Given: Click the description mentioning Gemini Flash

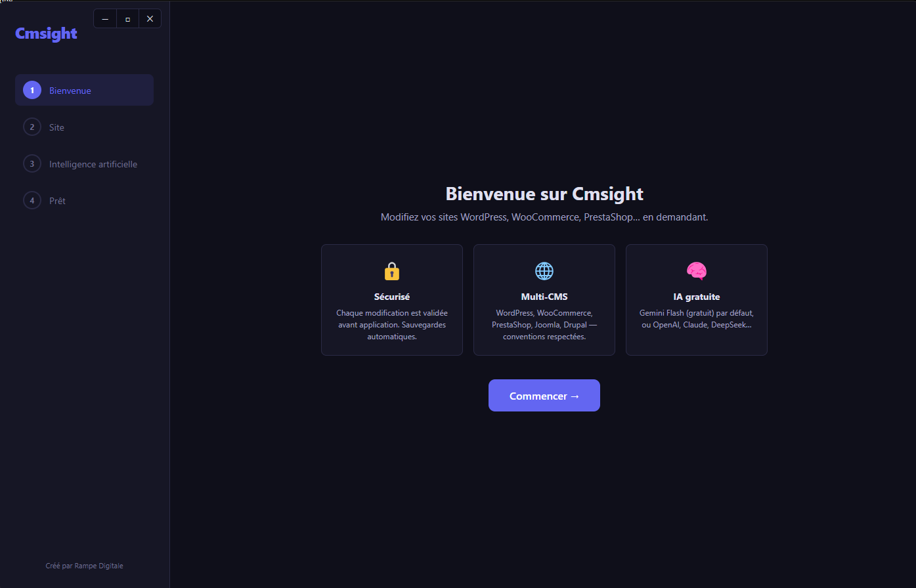Looking at the screenshot, I should 697,319.
